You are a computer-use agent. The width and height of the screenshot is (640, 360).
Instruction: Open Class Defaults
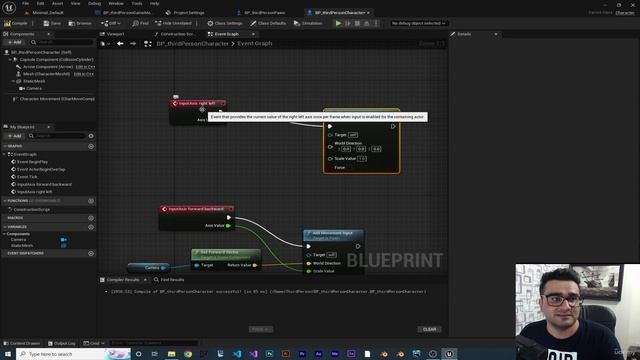tap(268, 23)
